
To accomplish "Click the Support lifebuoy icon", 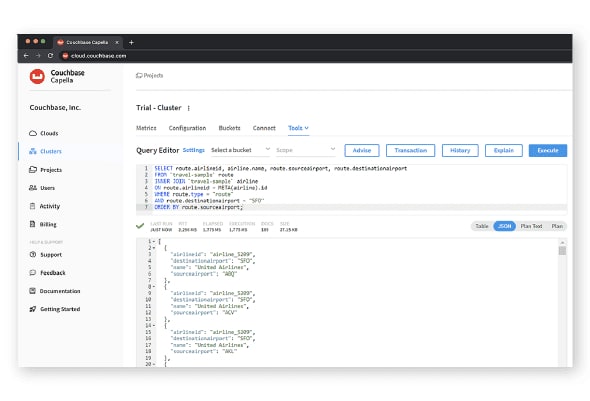I will pyautogui.click(x=33, y=255).
